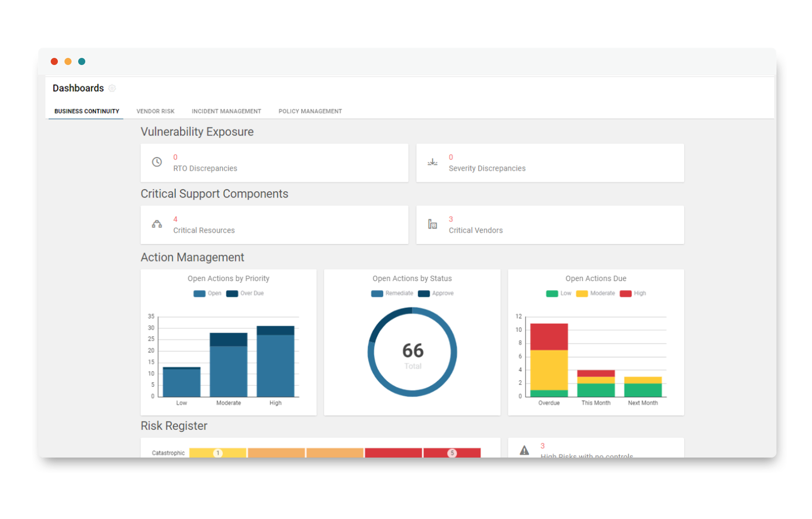
Task: Click the Severity Discrepancies icon
Action: click(432, 162)
